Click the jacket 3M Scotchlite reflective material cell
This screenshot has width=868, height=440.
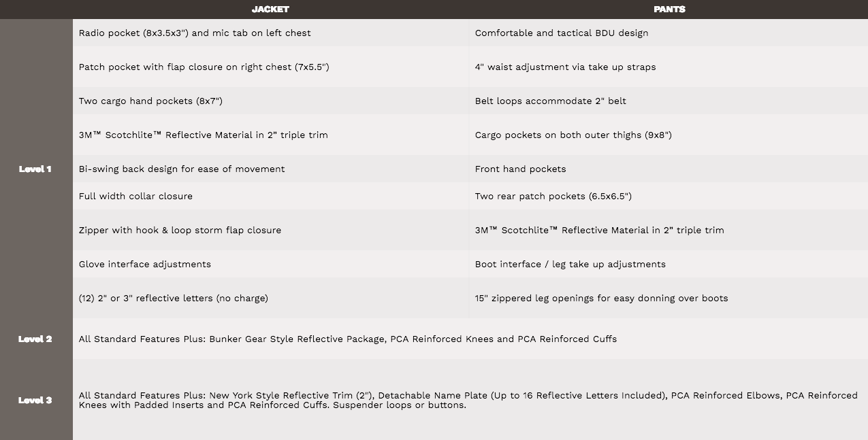pyautogui.click(x=203, y=135)
